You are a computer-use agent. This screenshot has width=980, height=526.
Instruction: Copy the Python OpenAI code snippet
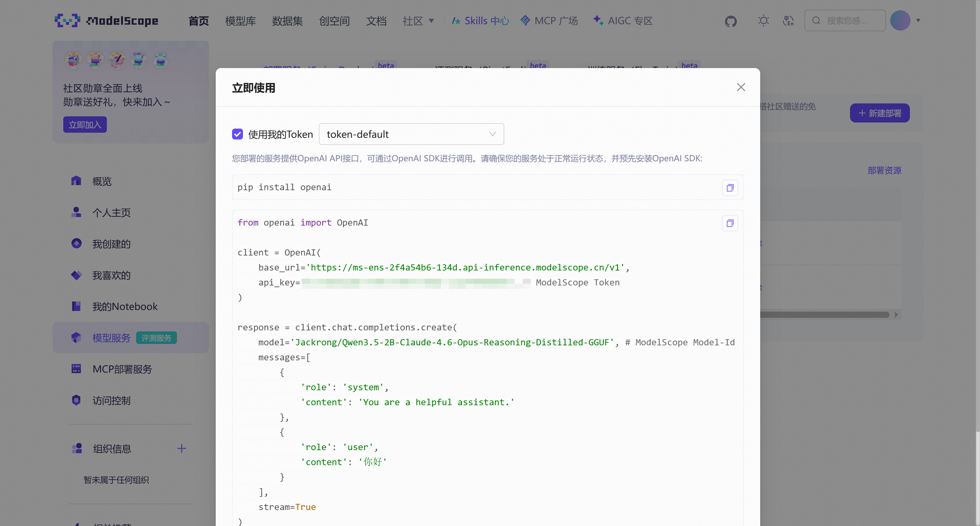coord(730,223)
